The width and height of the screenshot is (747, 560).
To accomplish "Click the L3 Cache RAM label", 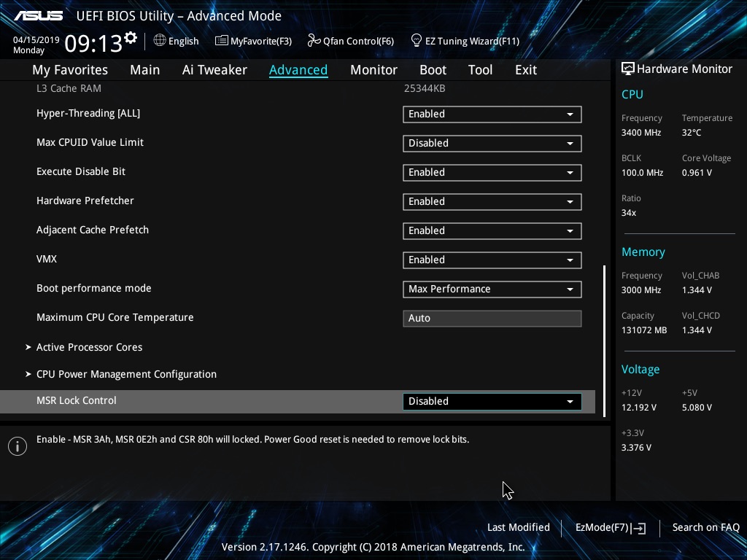I will tap(69, 88).
